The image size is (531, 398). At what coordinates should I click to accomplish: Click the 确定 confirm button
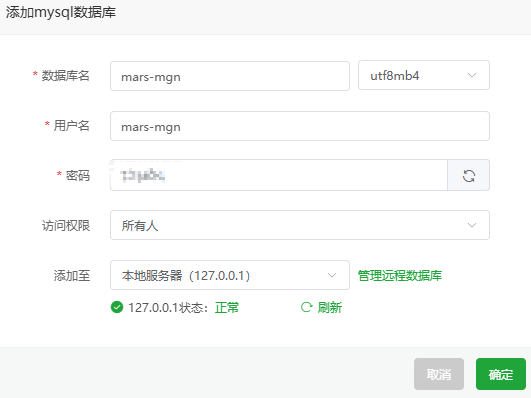click(501, 374)
